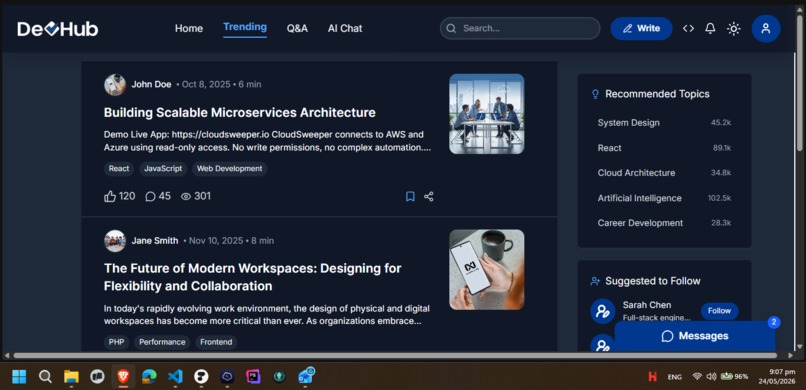Select the React tag on John Doe's post
The image size is (806, 390).
(119, 169)
